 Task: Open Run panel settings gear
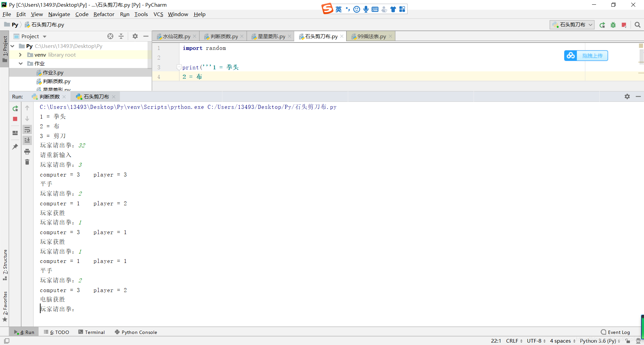click(x=627, y=96)
